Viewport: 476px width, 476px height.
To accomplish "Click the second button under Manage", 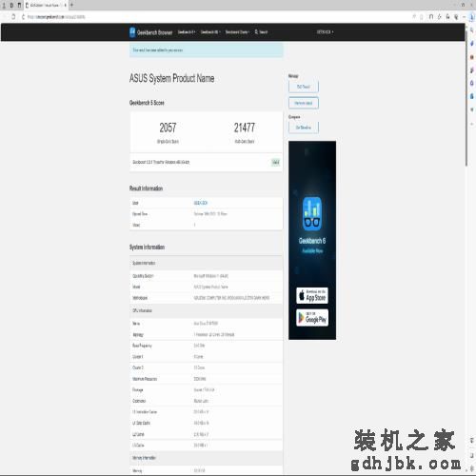I will (x=304, y=103).
